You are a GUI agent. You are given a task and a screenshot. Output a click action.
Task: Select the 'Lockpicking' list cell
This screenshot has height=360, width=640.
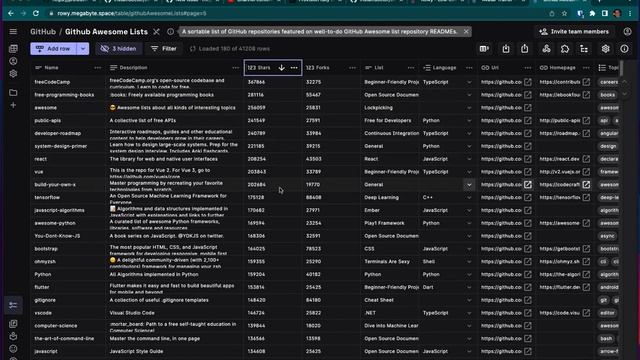point(390,108)
